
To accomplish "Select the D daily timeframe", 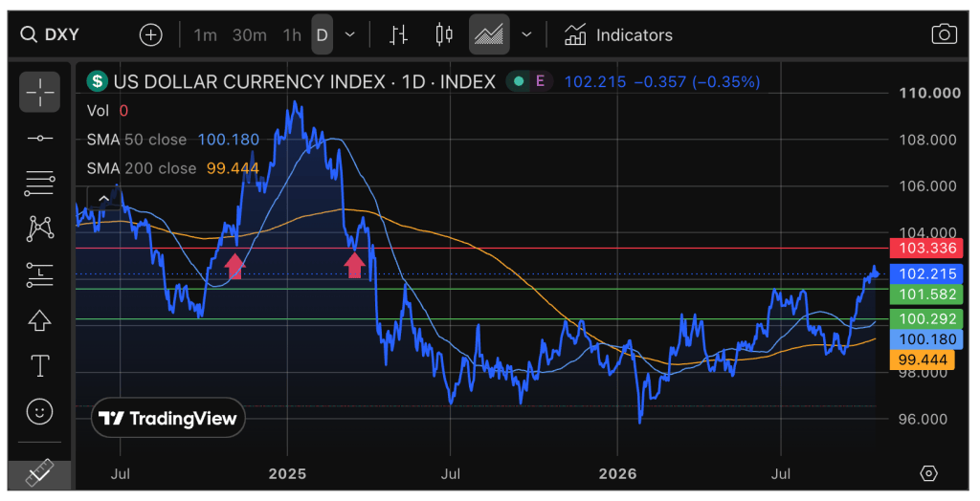I will (322, 34).
